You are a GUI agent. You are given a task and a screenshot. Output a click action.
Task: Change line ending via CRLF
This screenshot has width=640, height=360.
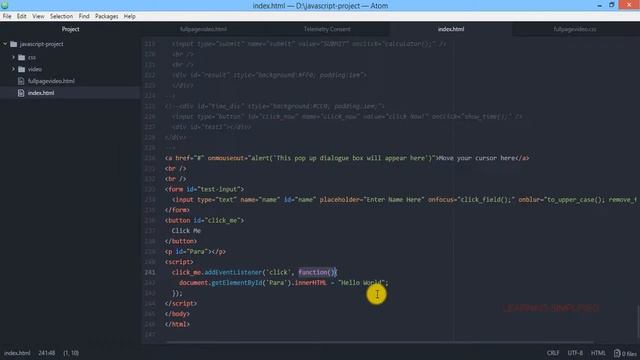pos(553,353)
